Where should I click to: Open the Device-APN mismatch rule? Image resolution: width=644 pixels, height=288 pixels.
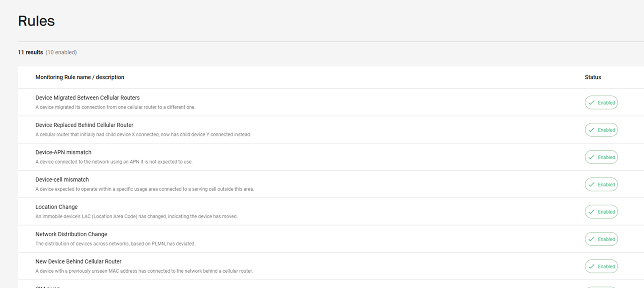[64, 152]
